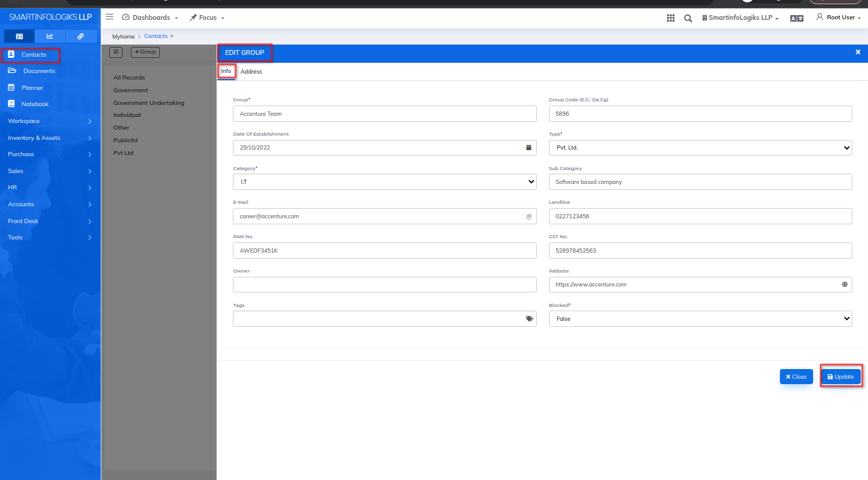Image resolution: width=868 pixels, height=480 pixels.
Task: Expand the Tools sidebar menu
Action: [x=50, y=238]
